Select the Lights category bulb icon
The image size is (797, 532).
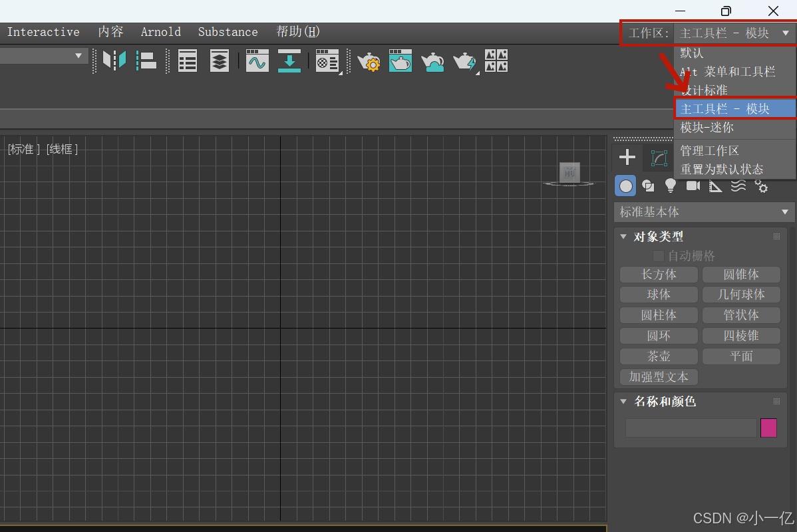671,186
